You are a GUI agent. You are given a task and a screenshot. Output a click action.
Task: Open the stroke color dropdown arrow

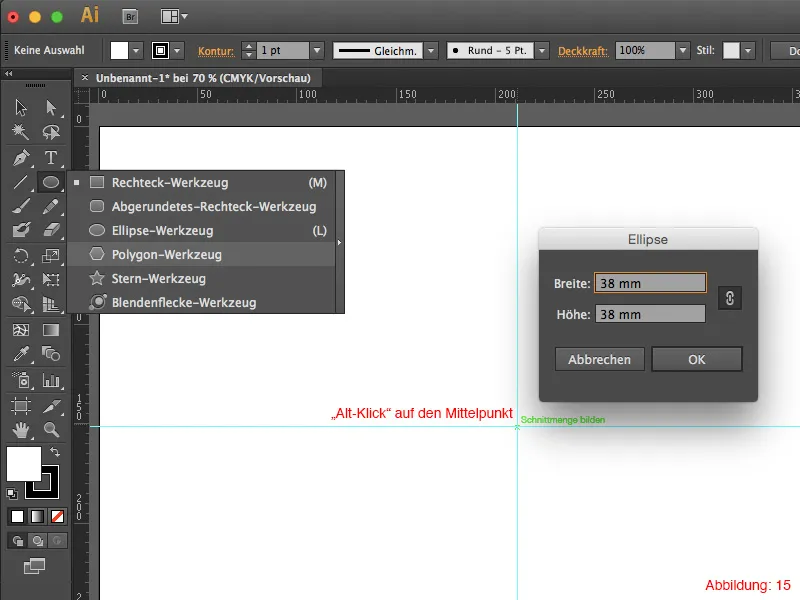click(177, 51)
